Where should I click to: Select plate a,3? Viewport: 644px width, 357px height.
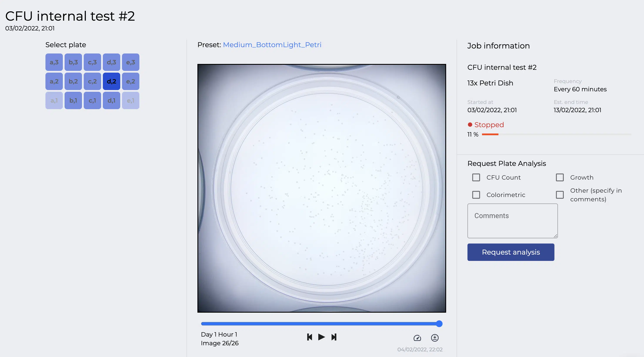[x=54, y=62]
